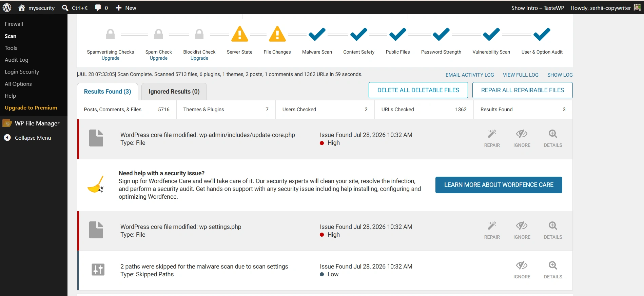Click the Collapse Menu arrow icon
The image size is (644, 296).
[x=7, y=138]
